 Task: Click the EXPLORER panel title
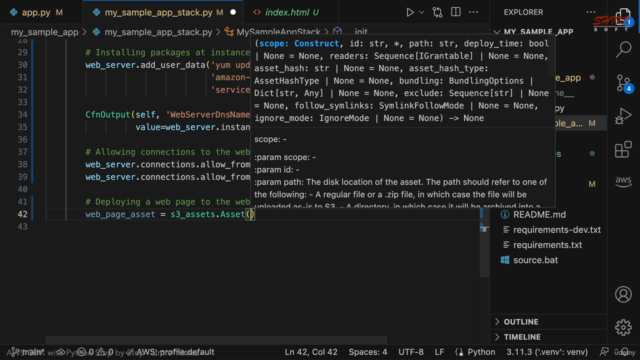523,12
